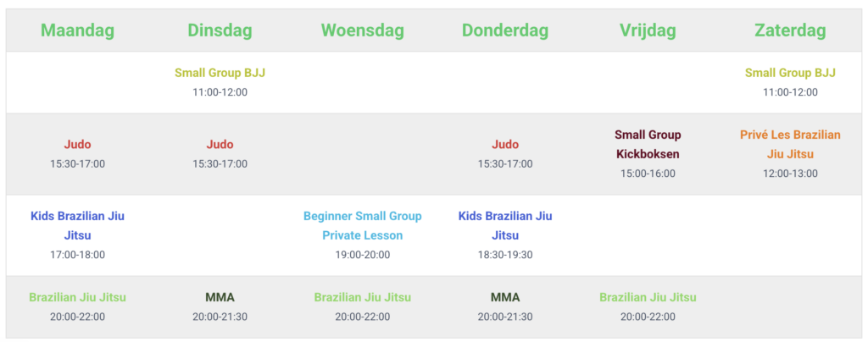Image resolution: width=868 pixels, height=342 pixels.
Task: Click the Monday Judo class
Action: pos(77,144)
